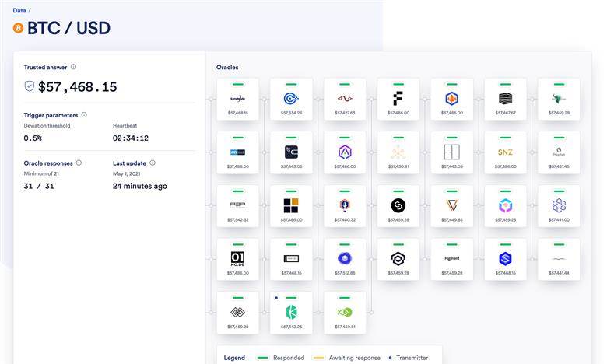Open the info icon beside Oracle responses

click(79, 163)
